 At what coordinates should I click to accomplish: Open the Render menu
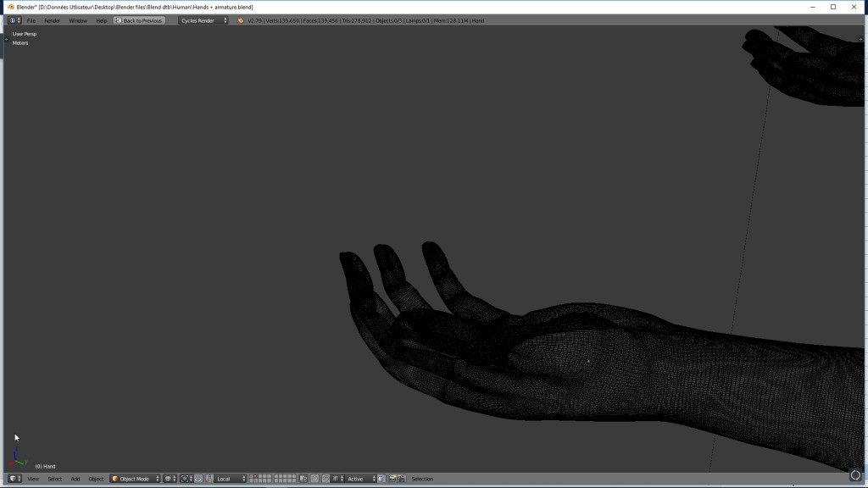[x=52, y=20]
